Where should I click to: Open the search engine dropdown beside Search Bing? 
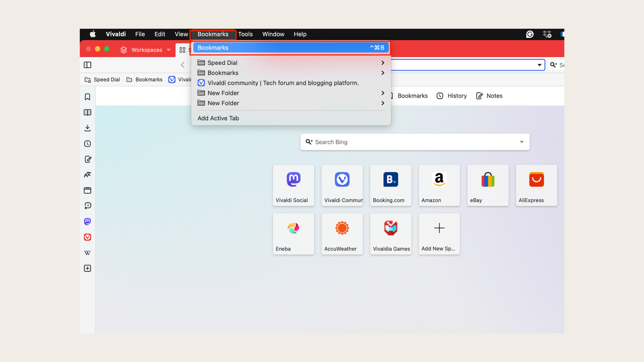pos(522,142)
